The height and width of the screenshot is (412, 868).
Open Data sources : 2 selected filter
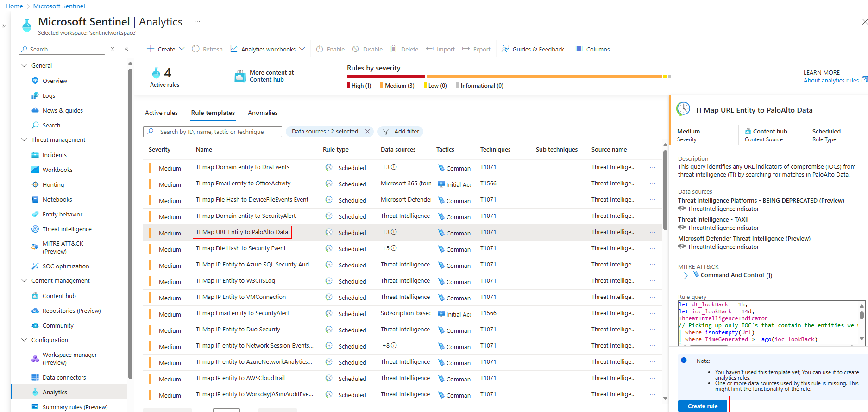pos(325,132)
